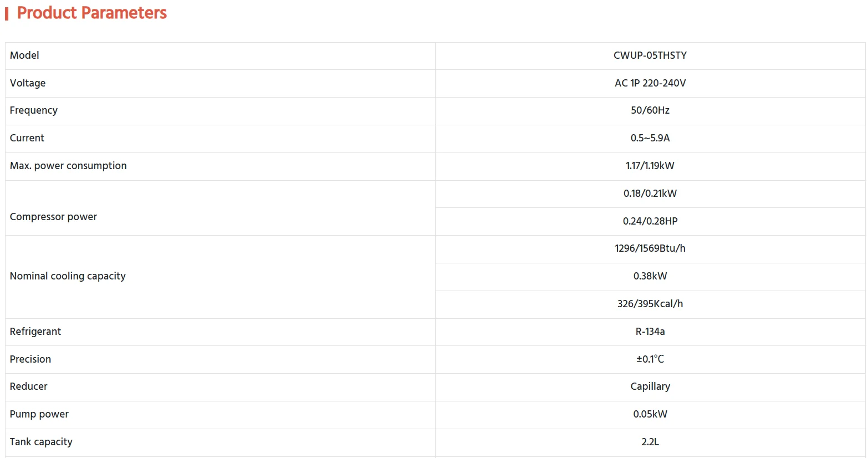Select the 1.17/1.19kW value cell
Viewport: 868px width, 458px height.
650,166
